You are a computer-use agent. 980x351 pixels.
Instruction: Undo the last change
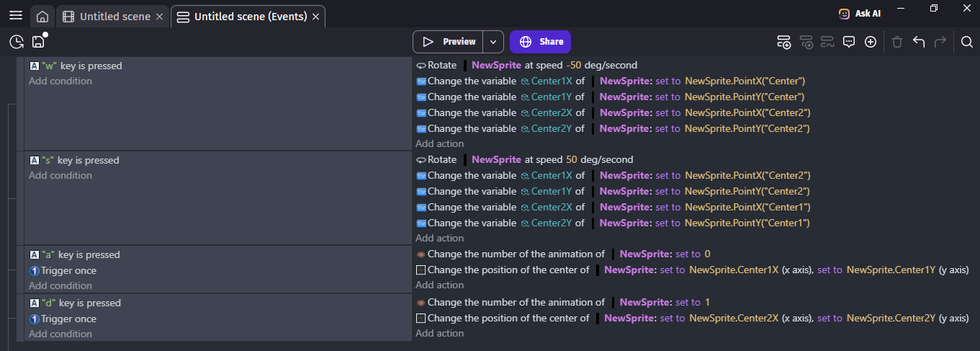coord(919,42)
